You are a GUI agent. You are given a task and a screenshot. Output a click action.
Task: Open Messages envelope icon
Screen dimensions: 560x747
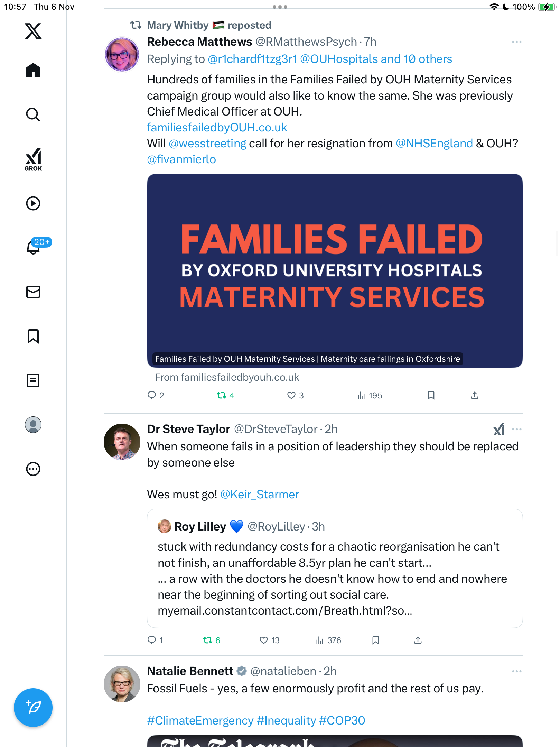(33, 292)
